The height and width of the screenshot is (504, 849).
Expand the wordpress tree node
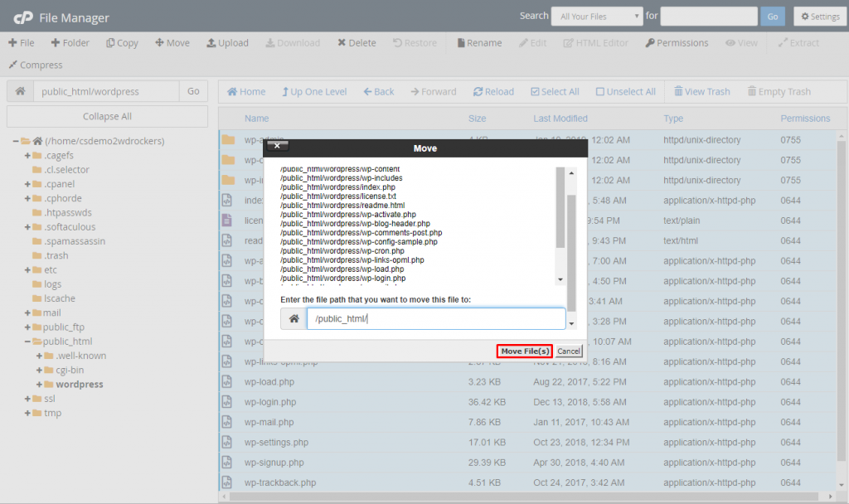(39, 385)
